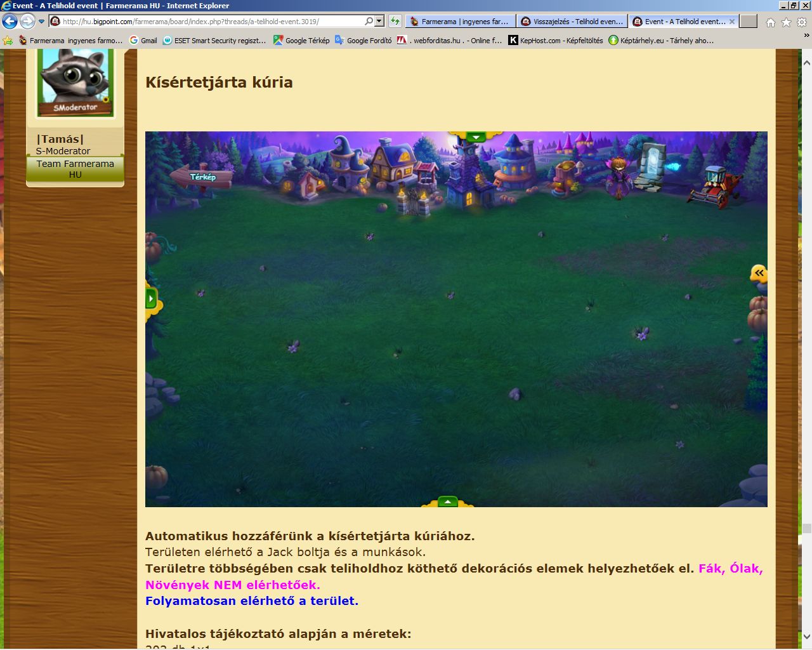Click the Gmail 'G' icon in favorites bar
This screenshot has width=812, height=650.
click(134, 40)
